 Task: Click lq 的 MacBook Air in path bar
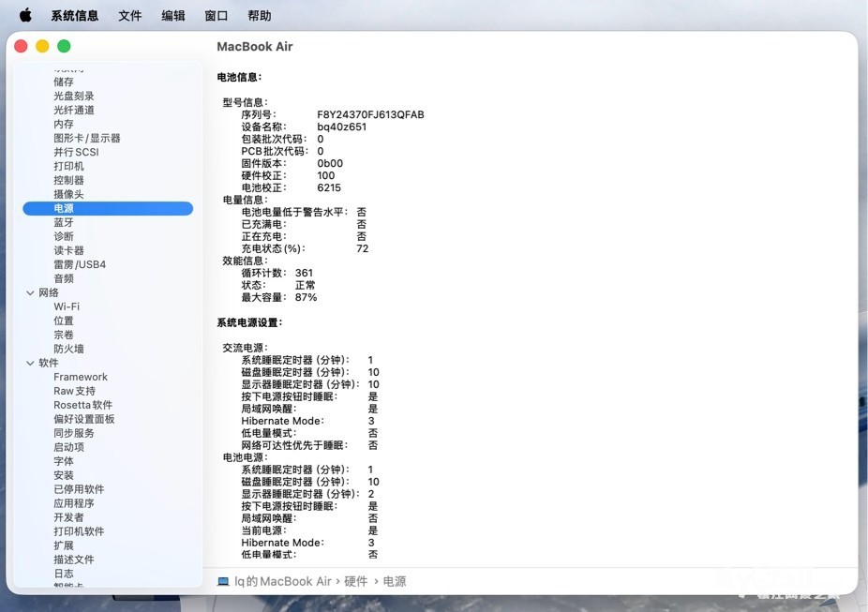tap(282, 581)
